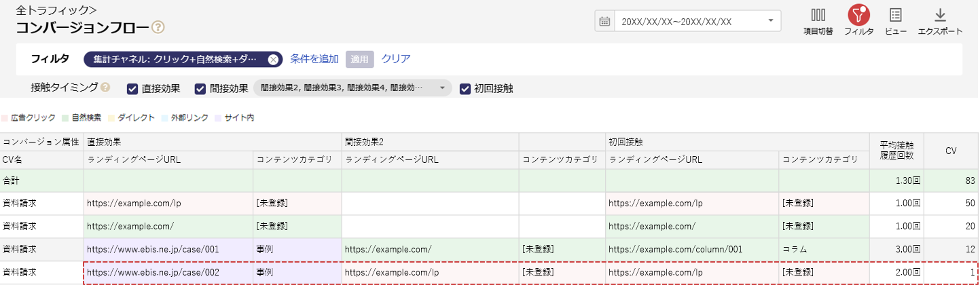Click the 間接効果2 group header
The width and height of the screenshot is (980, 285).
430,142
